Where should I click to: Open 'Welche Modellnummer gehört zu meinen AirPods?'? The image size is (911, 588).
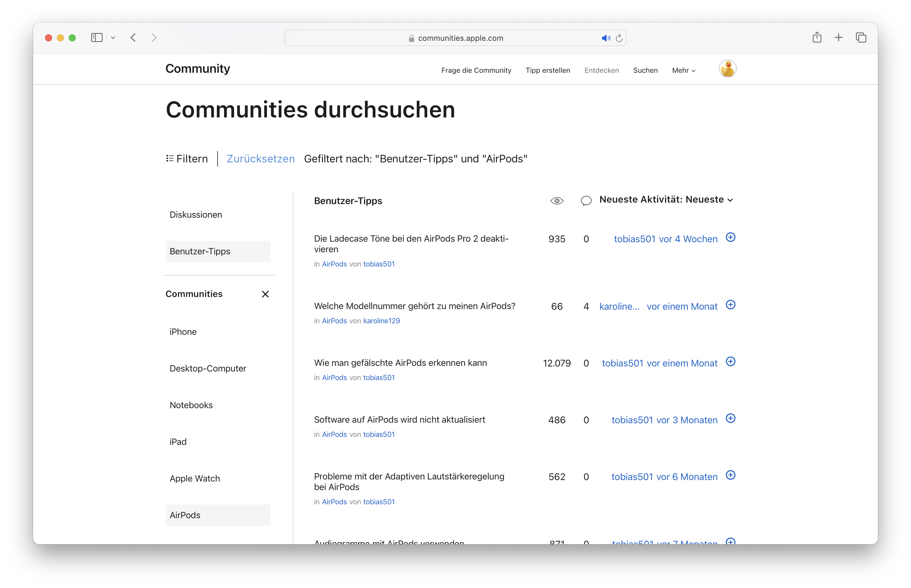point(414,306)
